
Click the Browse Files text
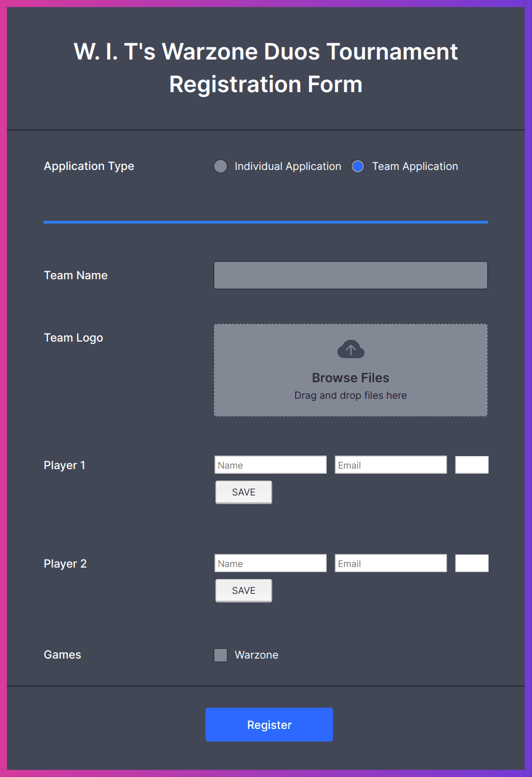[350, 378]
